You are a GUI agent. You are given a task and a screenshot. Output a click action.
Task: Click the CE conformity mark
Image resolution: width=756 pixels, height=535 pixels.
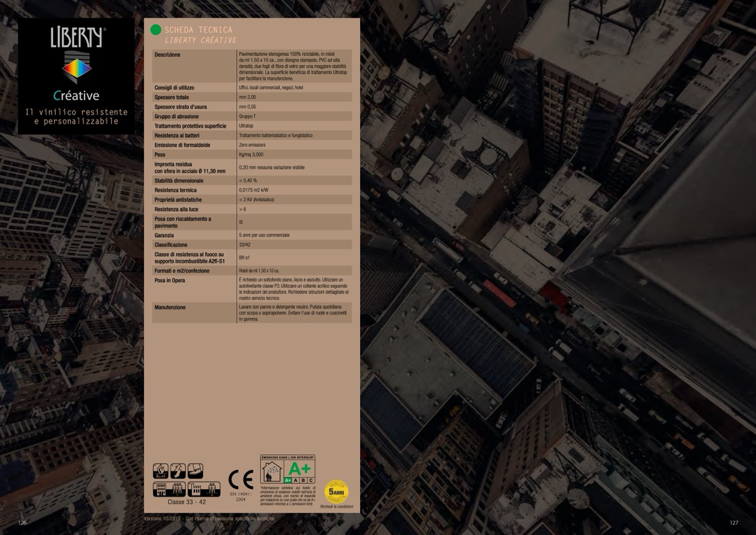coord(240,479)
